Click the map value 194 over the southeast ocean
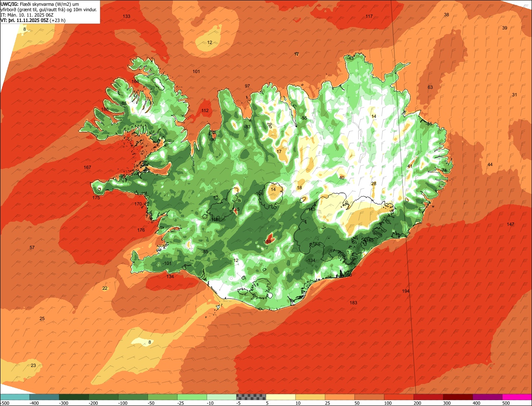This screenshot has width=532, height=406. point(406,291)
